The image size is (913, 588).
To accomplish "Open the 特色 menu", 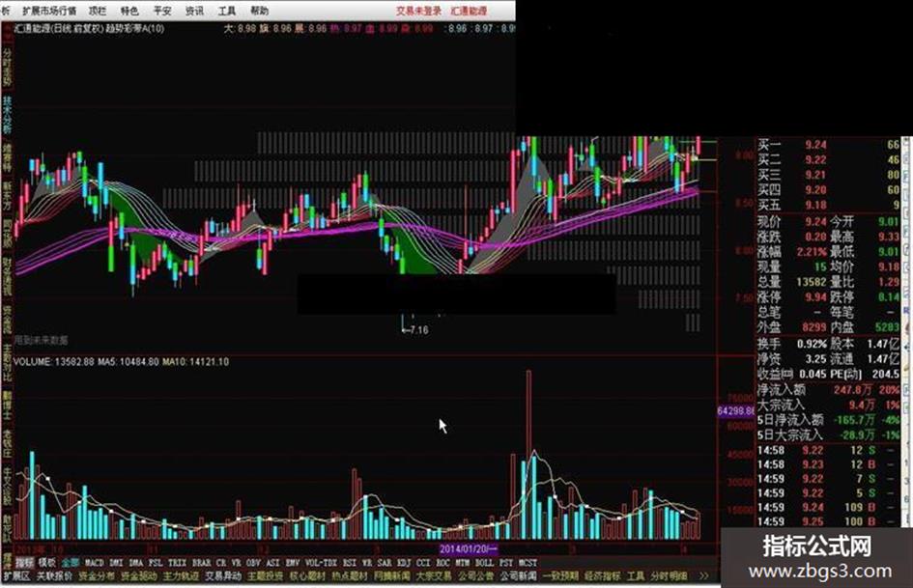I will pos(129,11).
